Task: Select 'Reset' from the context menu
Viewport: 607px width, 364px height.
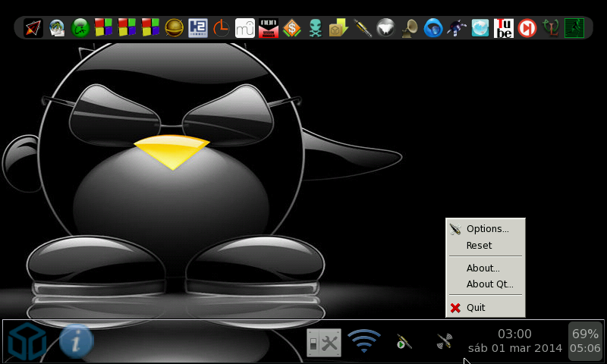Action: pos(486,245)
